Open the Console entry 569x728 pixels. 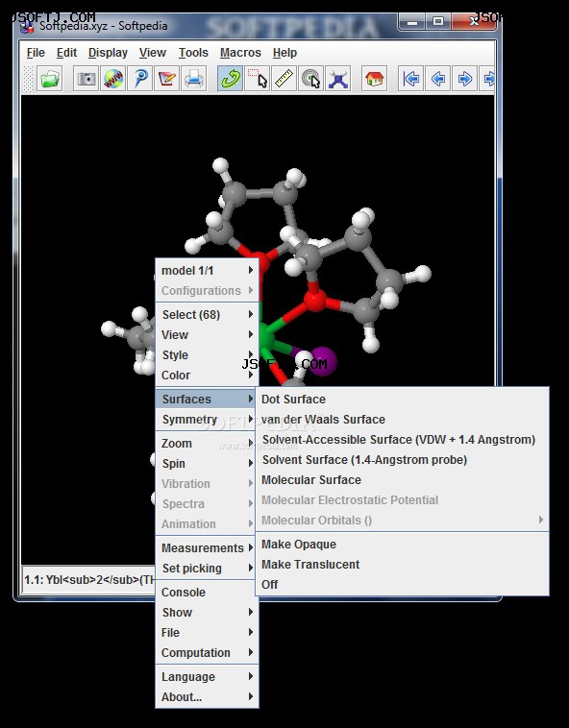tap(207, 593)
